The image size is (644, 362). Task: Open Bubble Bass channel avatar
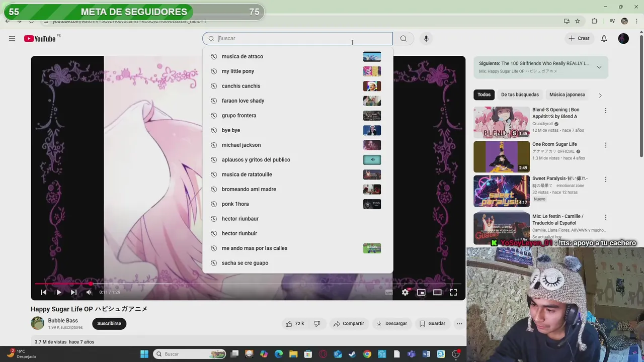click(x=37, y=323)
